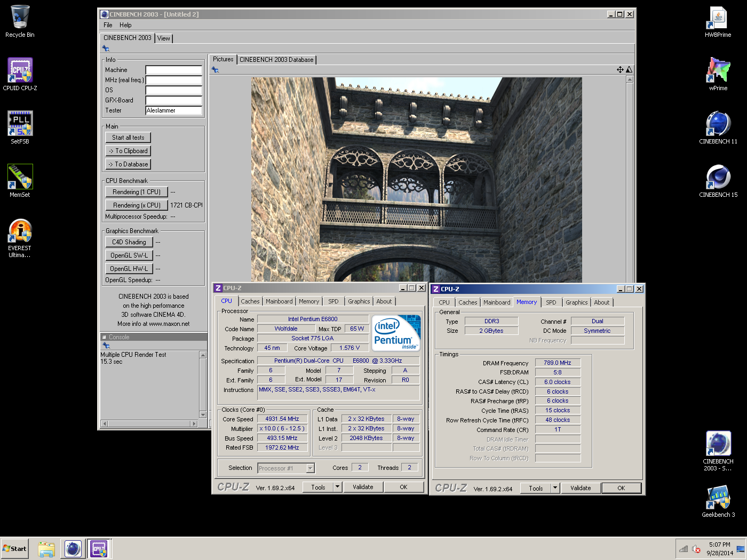Screen dimensions: 747x560
Task: Open the File menu in CINEBENCH
Action: (108, 25)
